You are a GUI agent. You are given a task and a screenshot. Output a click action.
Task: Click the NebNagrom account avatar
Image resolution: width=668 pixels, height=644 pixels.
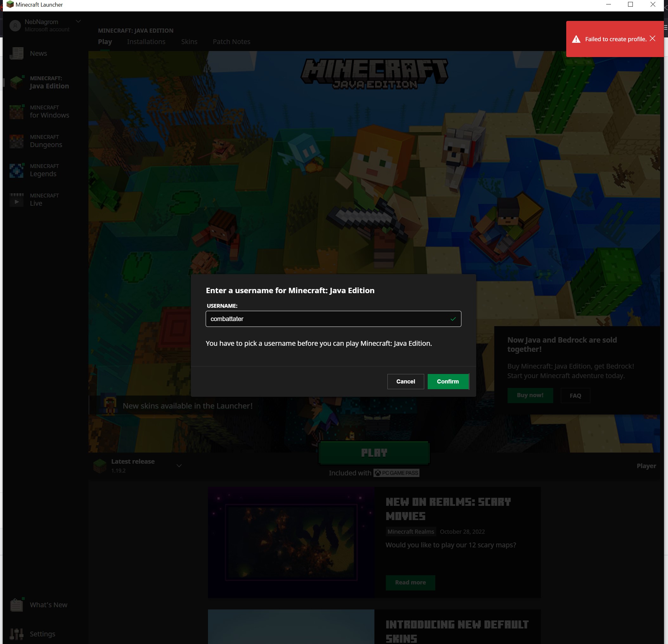[15, 26]
